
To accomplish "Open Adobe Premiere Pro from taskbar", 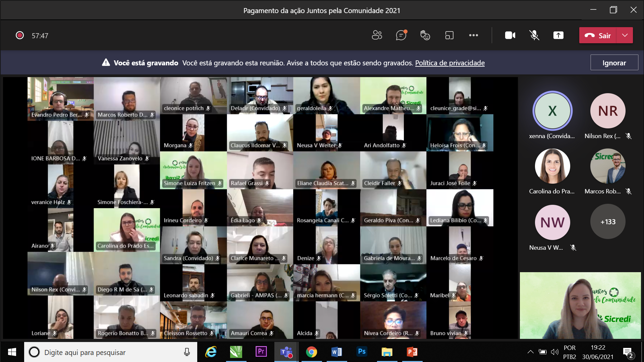I will (x=261, y=352).
